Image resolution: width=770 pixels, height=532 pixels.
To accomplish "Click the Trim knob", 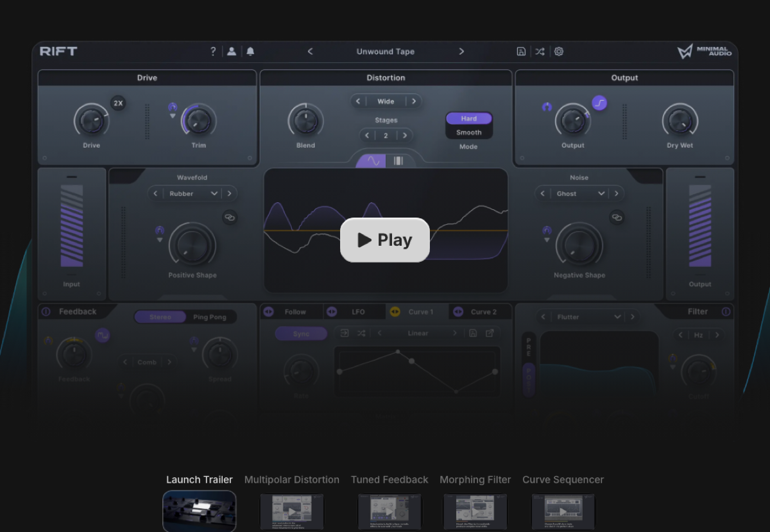I will (199, 120).
